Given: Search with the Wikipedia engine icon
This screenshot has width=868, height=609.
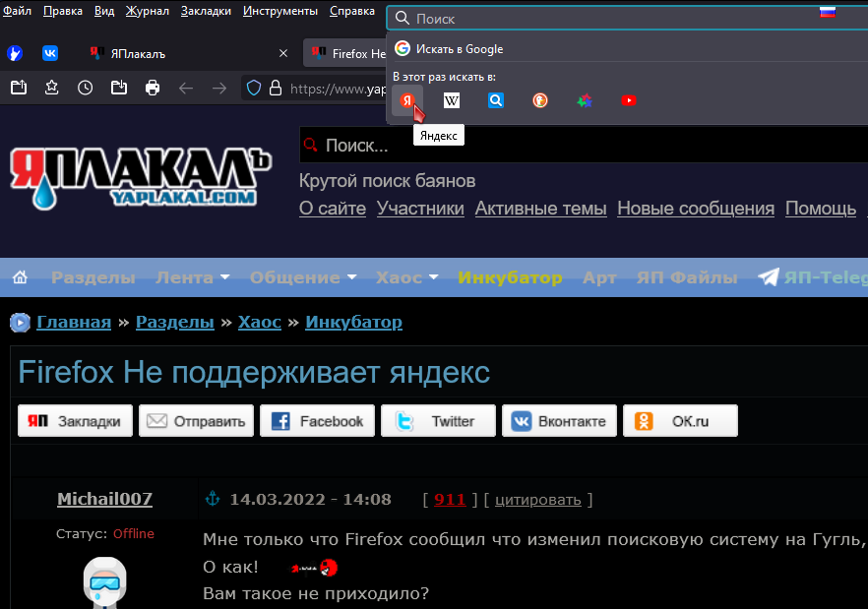Looking at the screenshot, I should click(452, 100).
